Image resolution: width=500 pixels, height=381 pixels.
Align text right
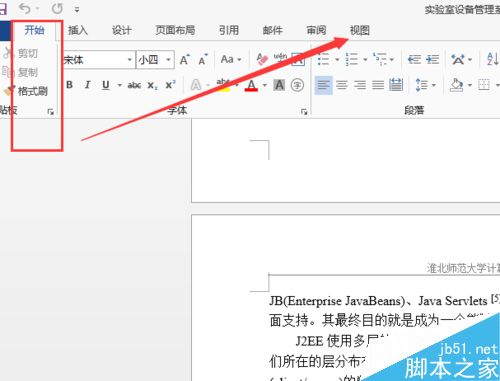360,85
